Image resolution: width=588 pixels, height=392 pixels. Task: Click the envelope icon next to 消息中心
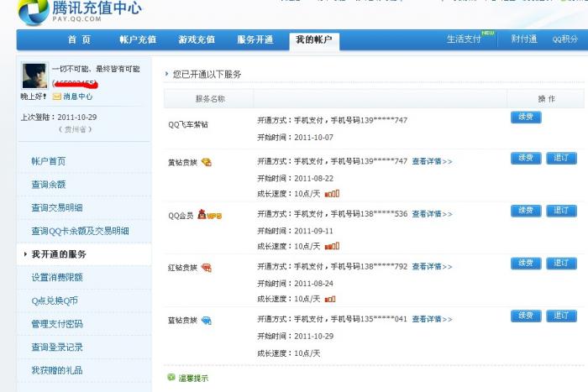click(x=56, y=97)
